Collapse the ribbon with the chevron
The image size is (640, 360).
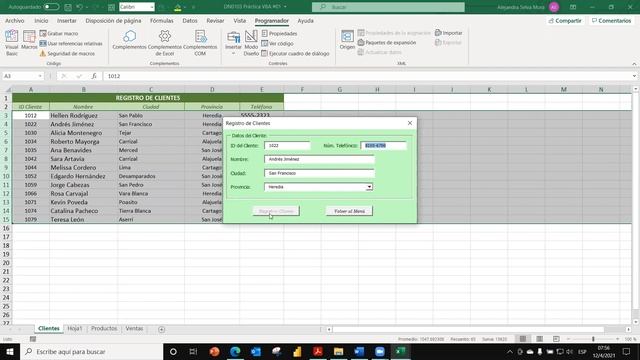pos(634,64)
